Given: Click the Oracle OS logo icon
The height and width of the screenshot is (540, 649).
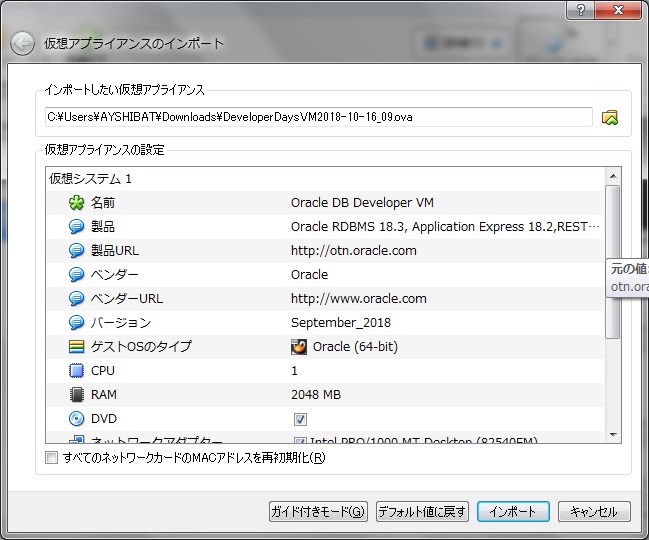Looking at the screenshot, I should pyautogui.click(x=299, y=347).
